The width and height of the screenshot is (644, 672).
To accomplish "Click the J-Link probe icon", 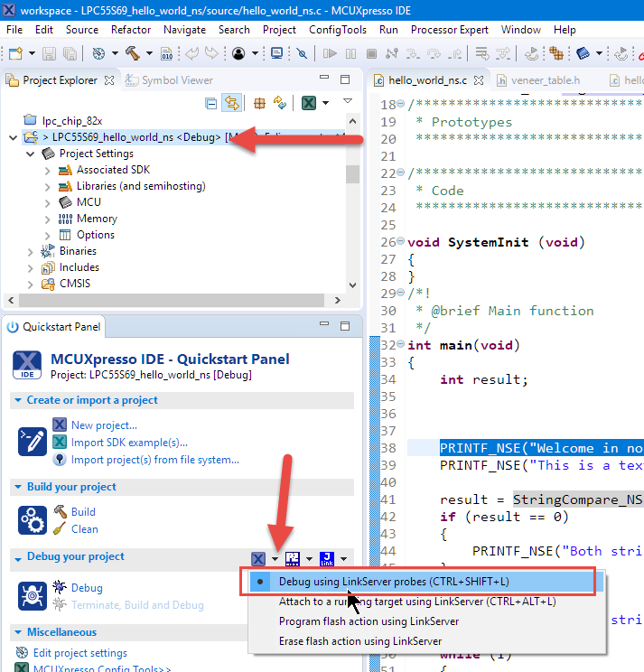I will (x=327, y=559).
